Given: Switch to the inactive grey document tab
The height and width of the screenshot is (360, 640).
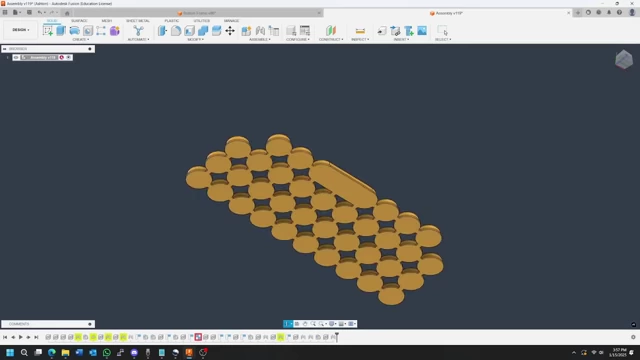Looking at the screenshot, I should (199, 13).
